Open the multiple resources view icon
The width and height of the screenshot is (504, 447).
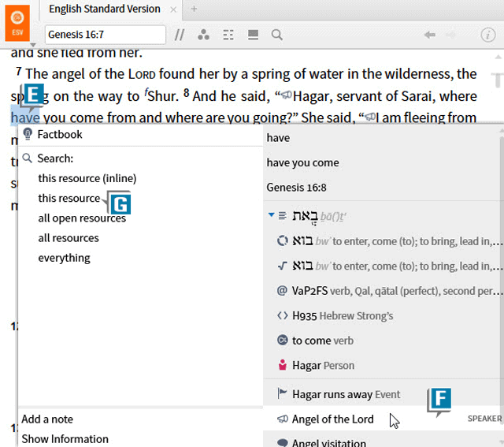pos(253,35)
